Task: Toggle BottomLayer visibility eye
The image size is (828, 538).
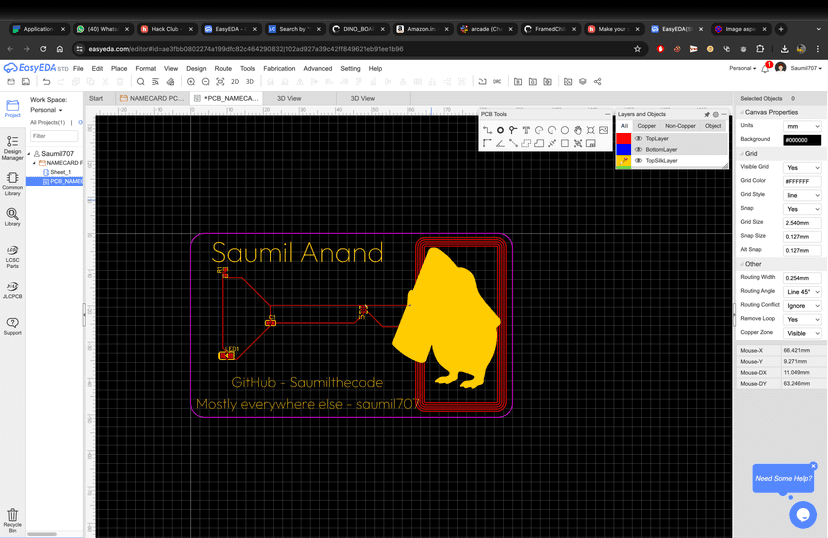Action: pos(638,150)
